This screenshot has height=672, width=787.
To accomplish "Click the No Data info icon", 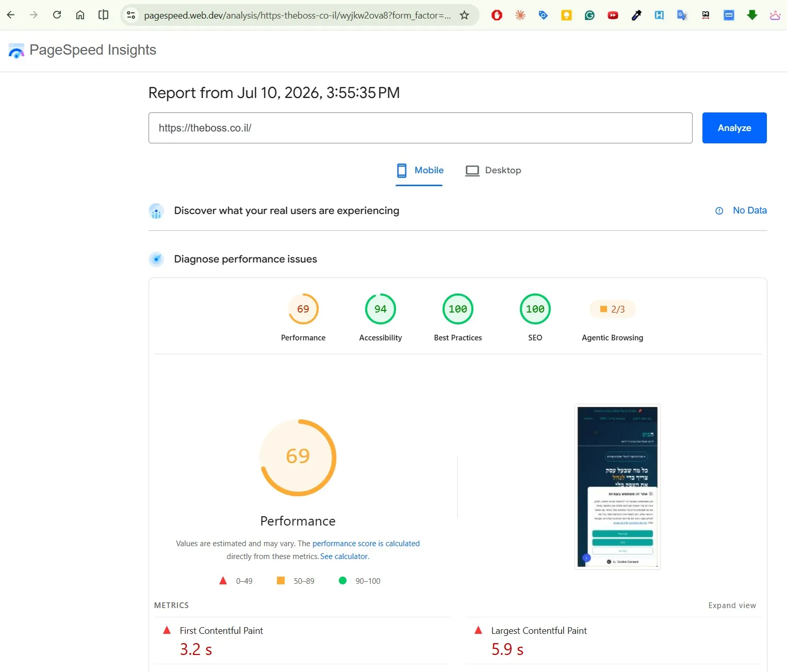I will 719,210.
